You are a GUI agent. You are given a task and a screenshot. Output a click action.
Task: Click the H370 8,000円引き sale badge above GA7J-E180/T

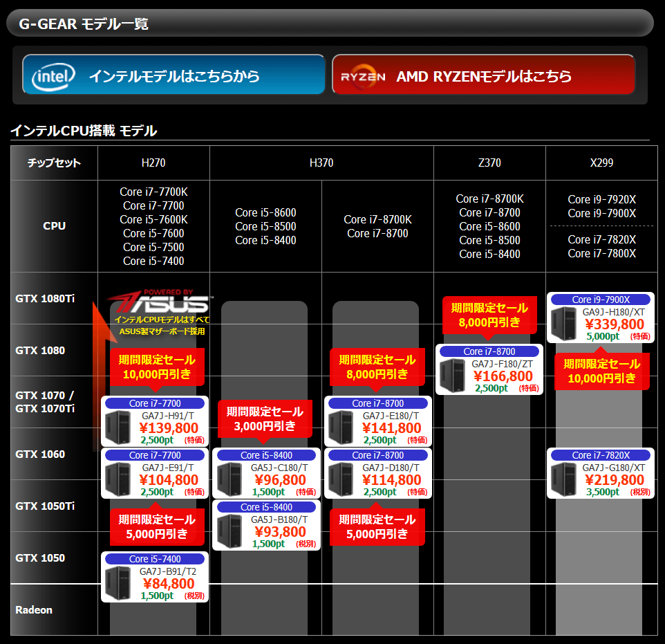tap(377, 367)
